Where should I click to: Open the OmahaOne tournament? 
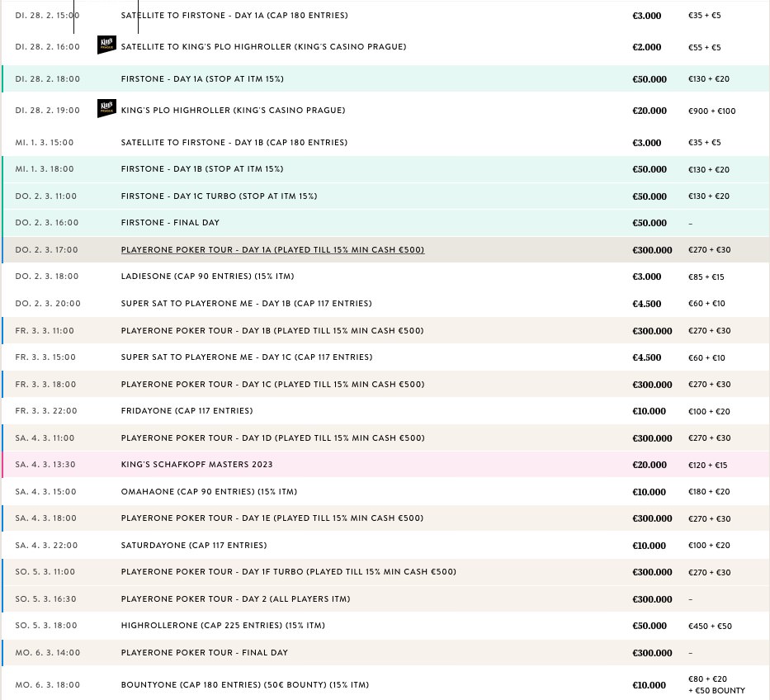click(x=209, y=492)
